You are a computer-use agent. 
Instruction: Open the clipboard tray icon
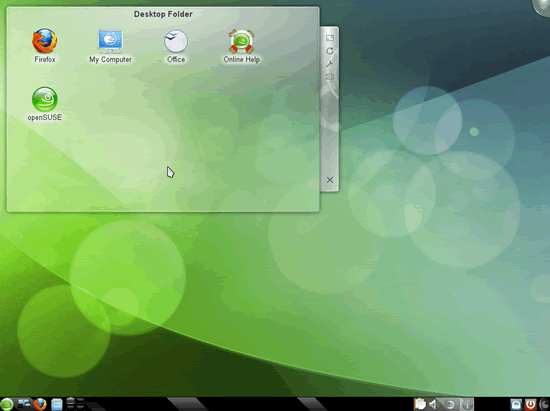[x=420, y=404]
